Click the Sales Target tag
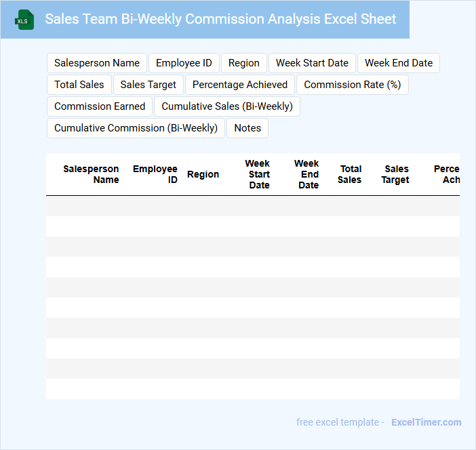476x450 pixels. point(148,85)
